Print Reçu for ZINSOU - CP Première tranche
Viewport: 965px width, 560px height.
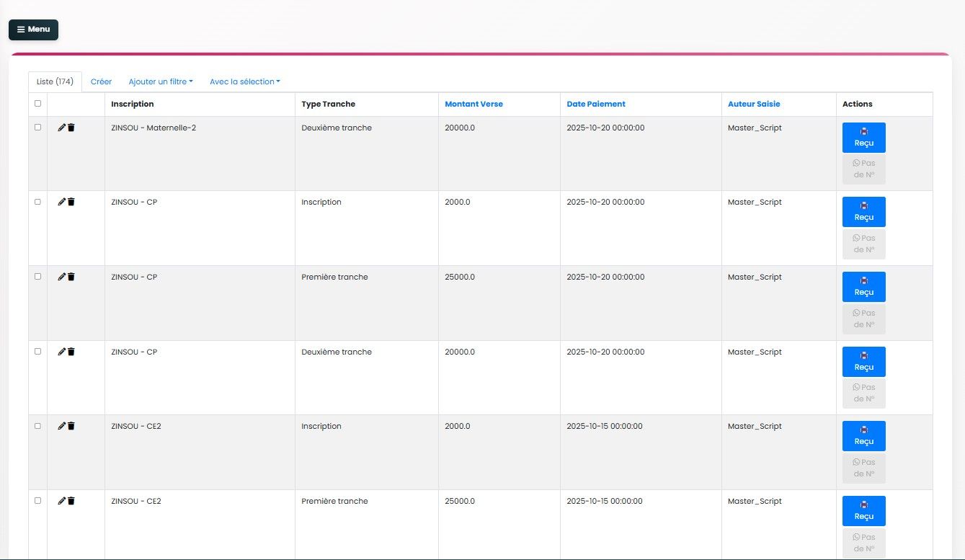863,287
